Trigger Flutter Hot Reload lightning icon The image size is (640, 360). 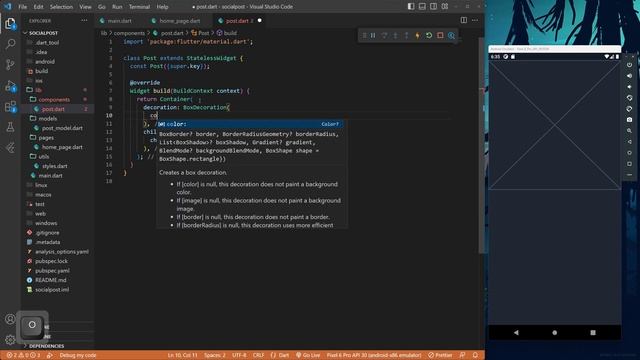(417, 36)
